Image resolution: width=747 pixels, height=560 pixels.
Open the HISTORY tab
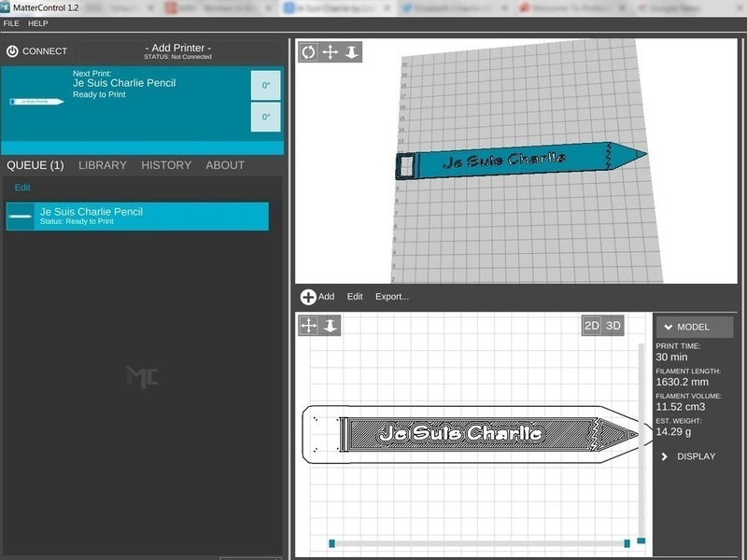166,165
